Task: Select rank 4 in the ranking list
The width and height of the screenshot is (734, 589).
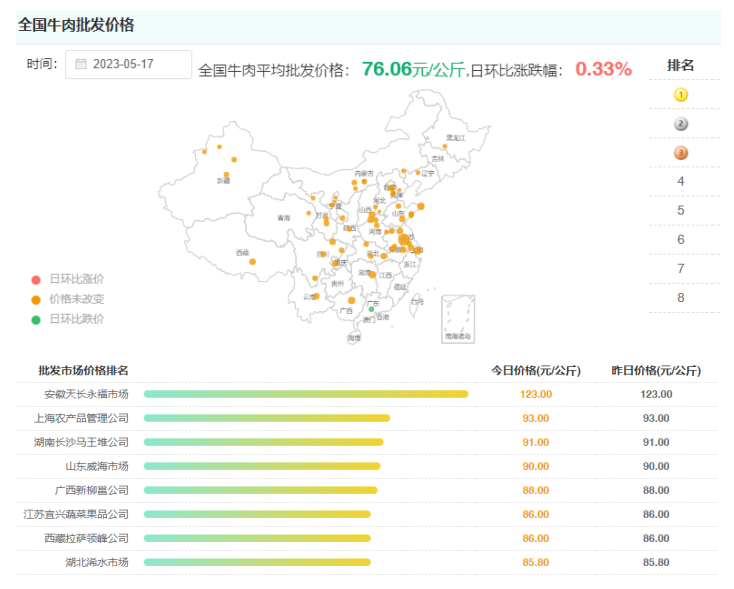Action: [x=681, y=181]
